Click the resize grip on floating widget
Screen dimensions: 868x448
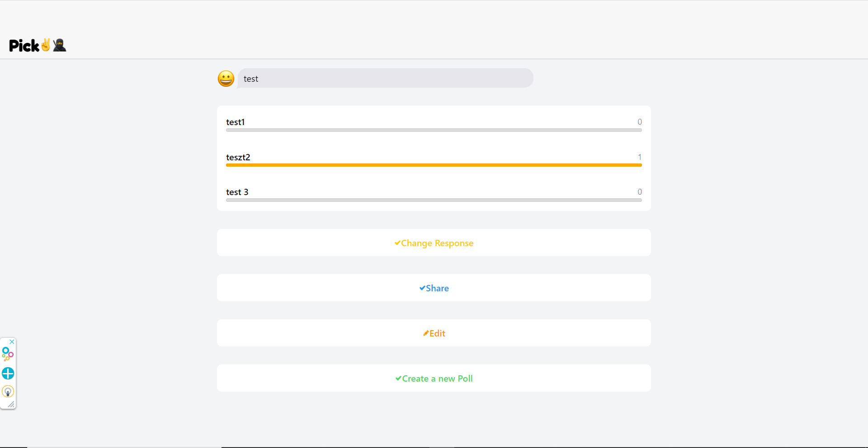(x=11, y=404)
